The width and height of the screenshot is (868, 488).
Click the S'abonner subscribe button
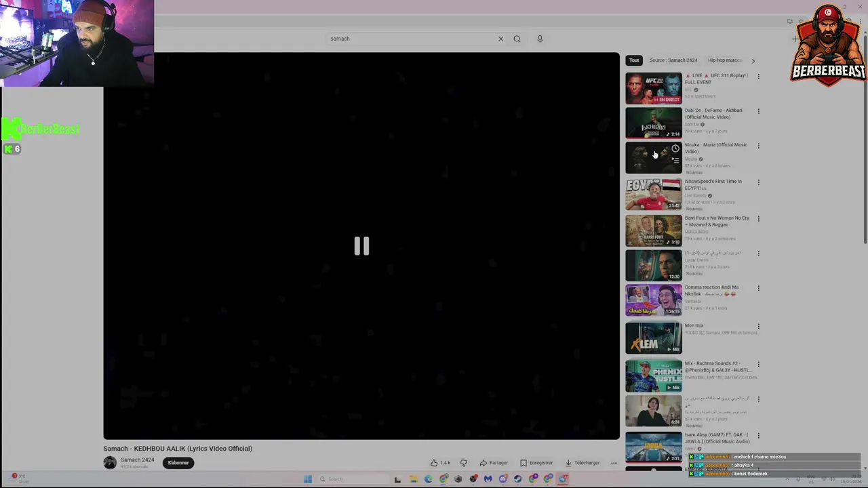pyautogui.click(x=178, y=463)
